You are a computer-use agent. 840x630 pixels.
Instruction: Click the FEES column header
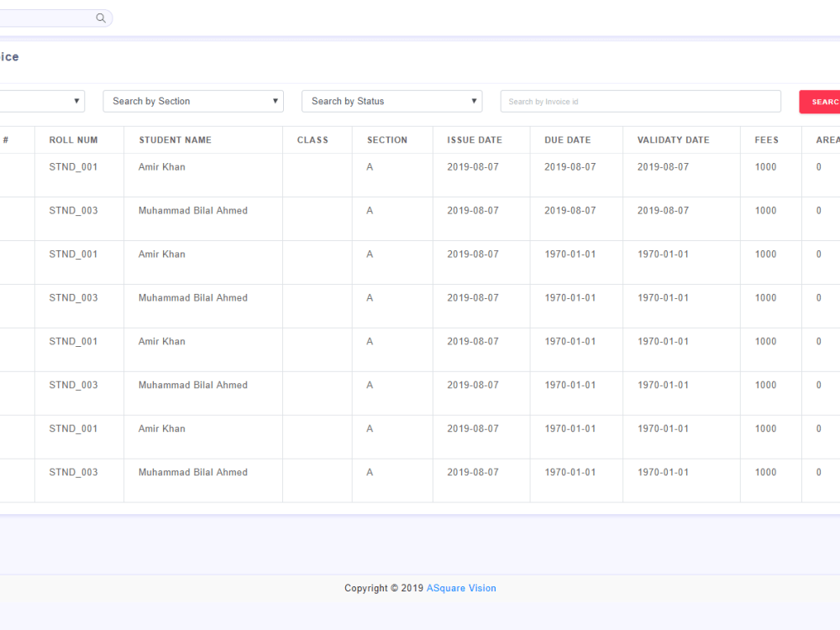767,139
